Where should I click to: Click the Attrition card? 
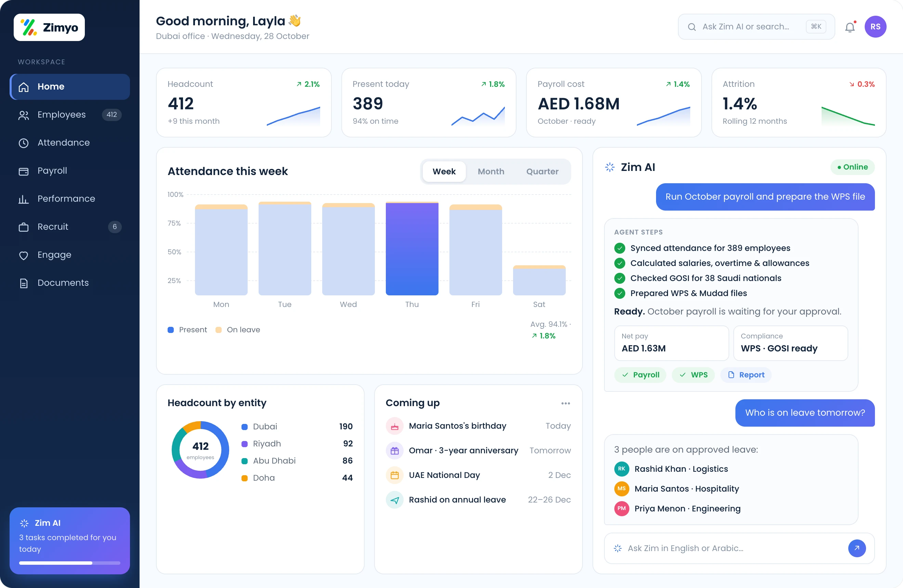(799, 102)
